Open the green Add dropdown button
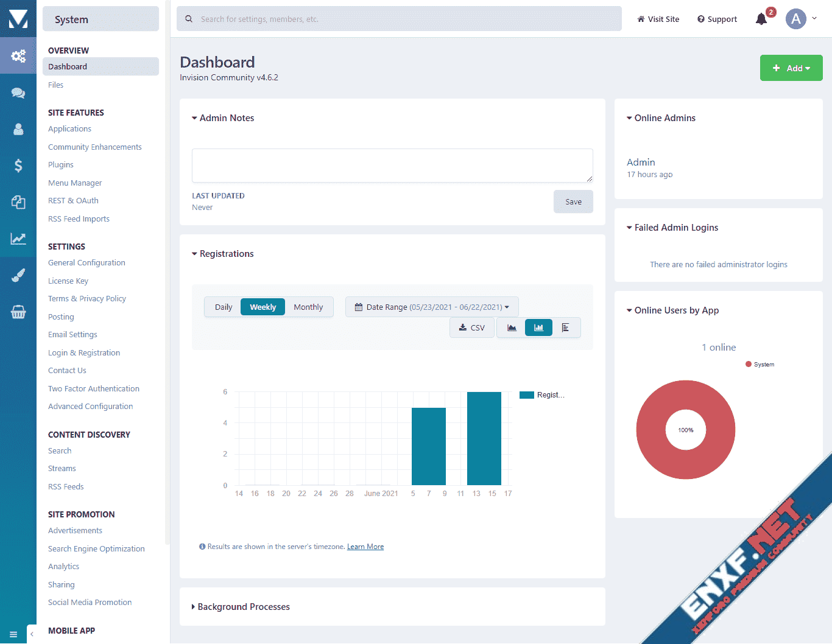Viewport: 832px width, 644px height. click(x=791, y=68)
